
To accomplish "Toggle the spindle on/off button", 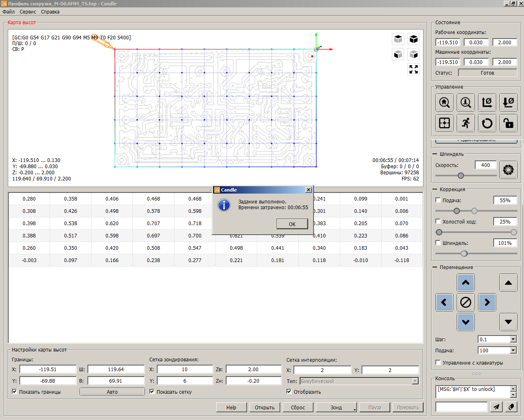I will (508, 170).
